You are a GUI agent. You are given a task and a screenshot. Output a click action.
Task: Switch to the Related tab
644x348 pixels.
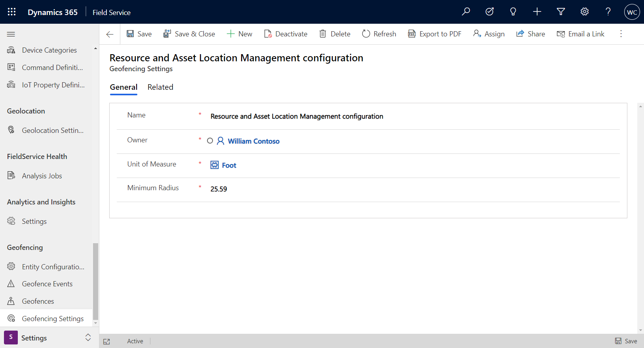click(160, 87)
